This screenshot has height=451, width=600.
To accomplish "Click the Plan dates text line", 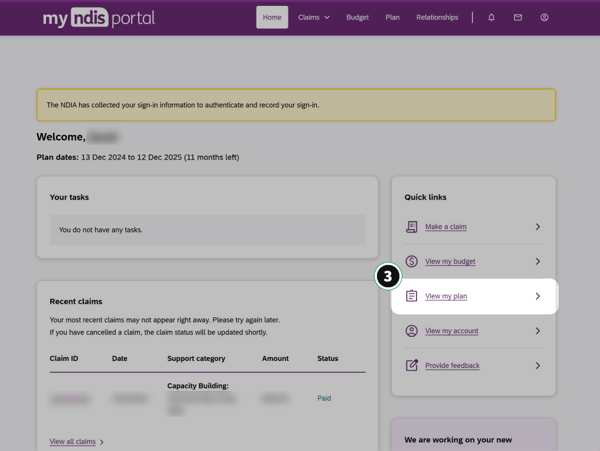I will coord(138,157).
